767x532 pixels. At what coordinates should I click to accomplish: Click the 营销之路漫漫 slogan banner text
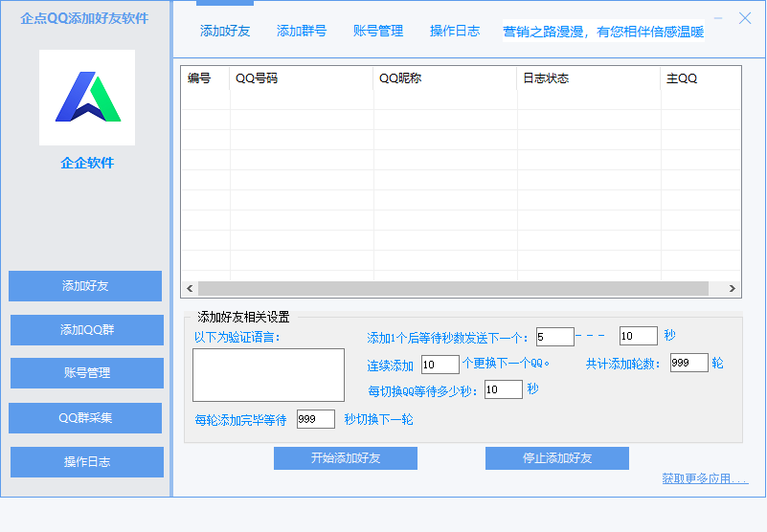(603, 32)
